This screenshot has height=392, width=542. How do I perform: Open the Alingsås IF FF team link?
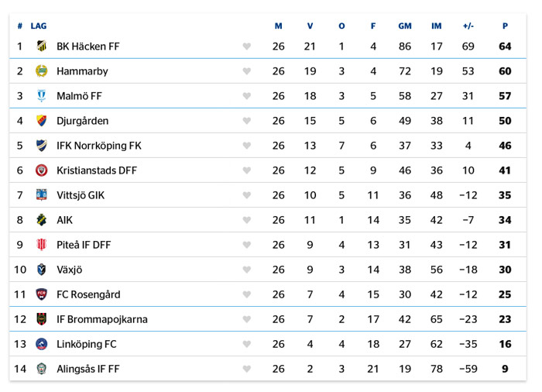[x=88, y=369]
